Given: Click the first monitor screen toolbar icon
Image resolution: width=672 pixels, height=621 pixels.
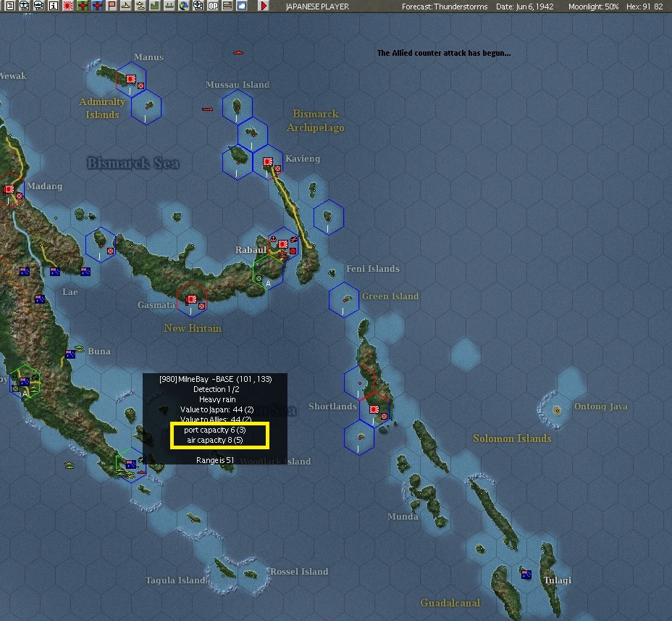Looking at the screenshot, I should point(25,6).
